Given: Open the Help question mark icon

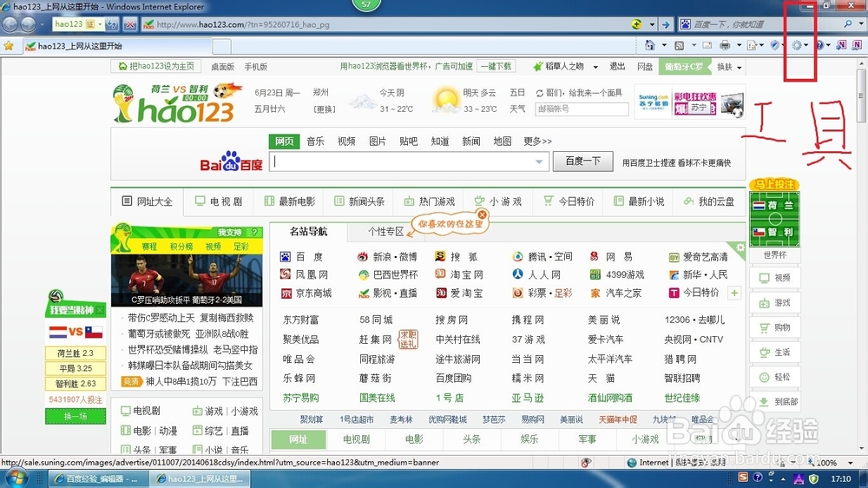Looking at the screenshot, I should point(820,45).
